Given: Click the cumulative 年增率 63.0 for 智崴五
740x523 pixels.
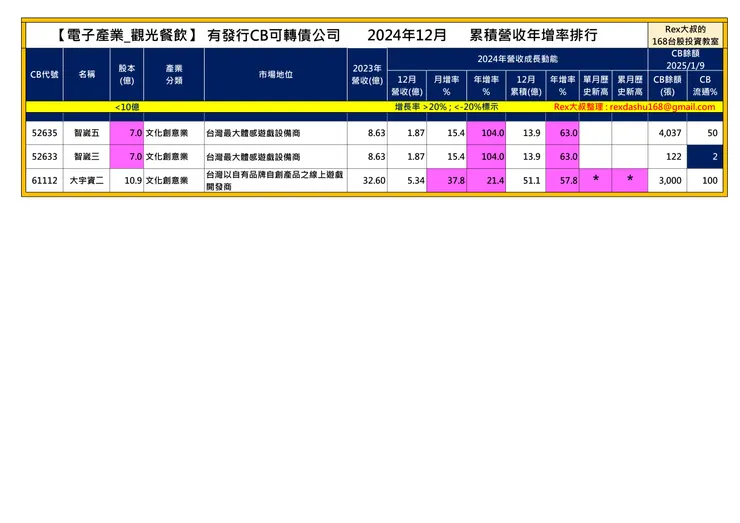Looking at the screenshot, I should pos(563,133).
